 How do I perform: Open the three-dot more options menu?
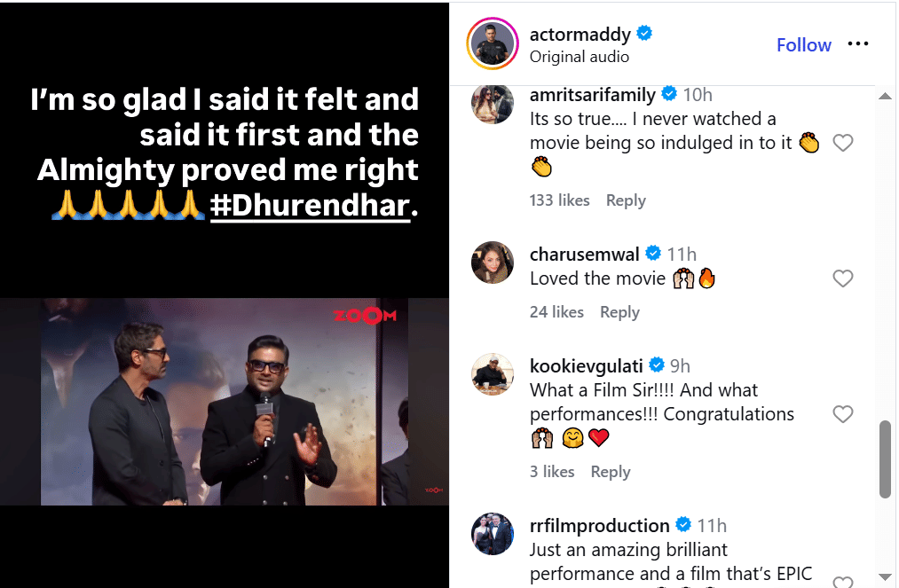[x=857, y=44]
